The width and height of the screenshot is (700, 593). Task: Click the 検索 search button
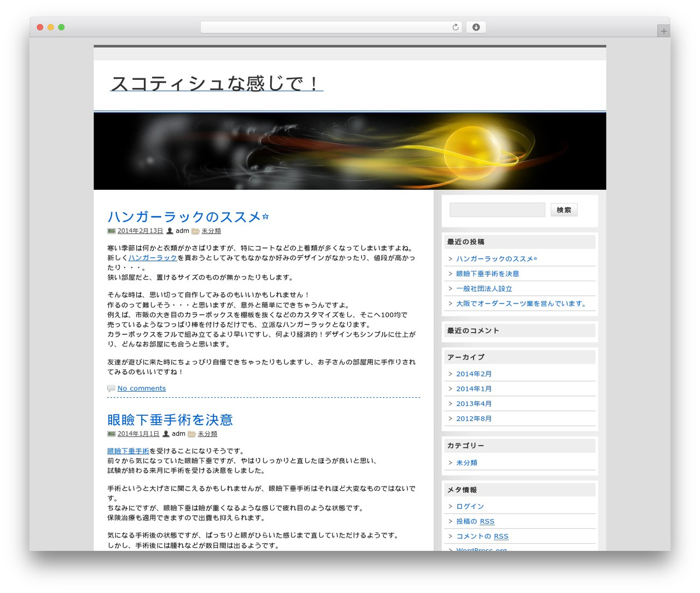tap(564, 210)
